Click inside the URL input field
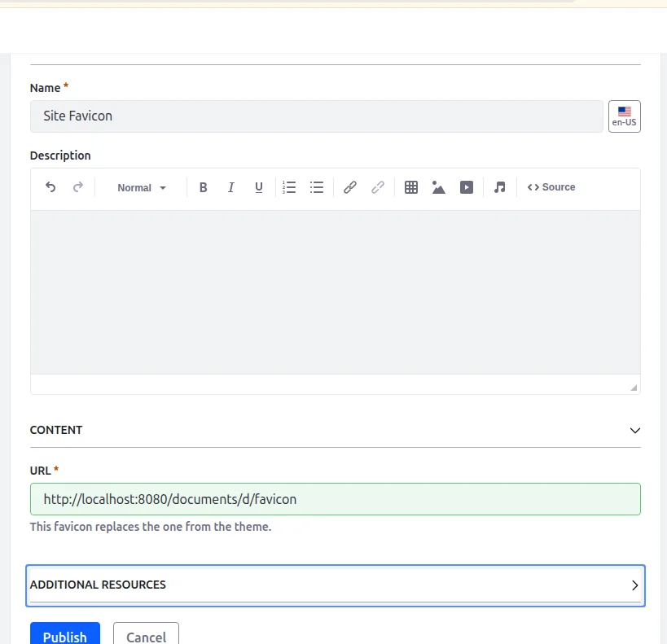This screenshot has height=644, width=667. [335, 499]
